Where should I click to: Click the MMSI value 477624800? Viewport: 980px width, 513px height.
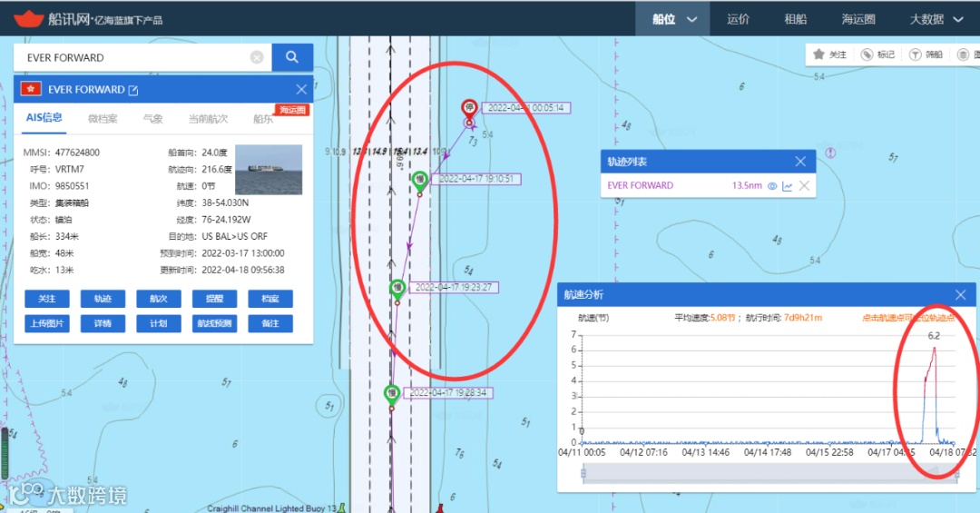tap(77, 153)
